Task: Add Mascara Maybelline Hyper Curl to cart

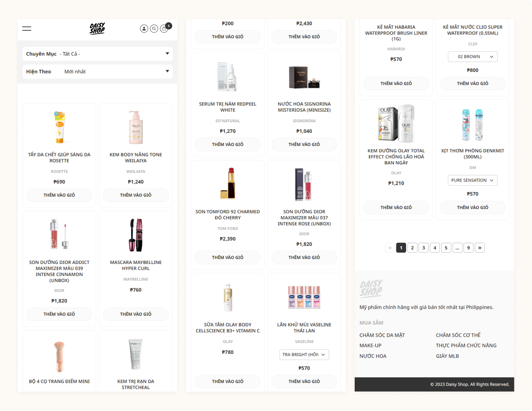Action: point(136,314)
